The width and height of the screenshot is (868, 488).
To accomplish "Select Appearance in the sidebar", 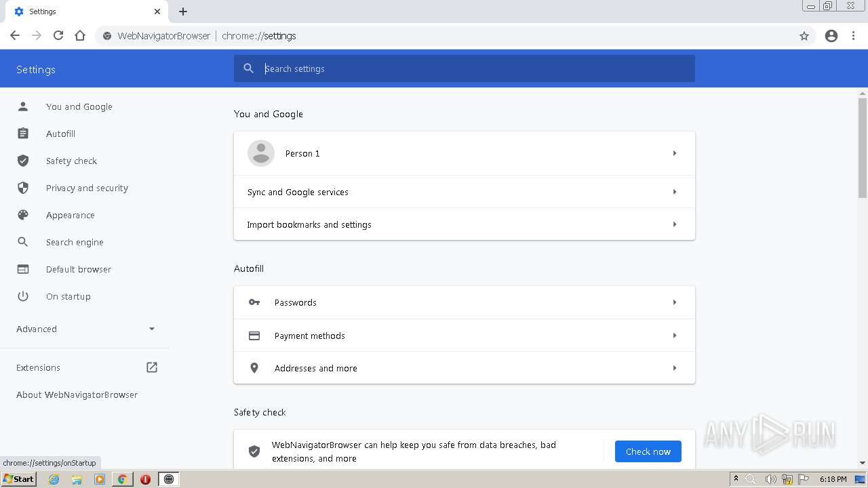I will click(71, 215).
